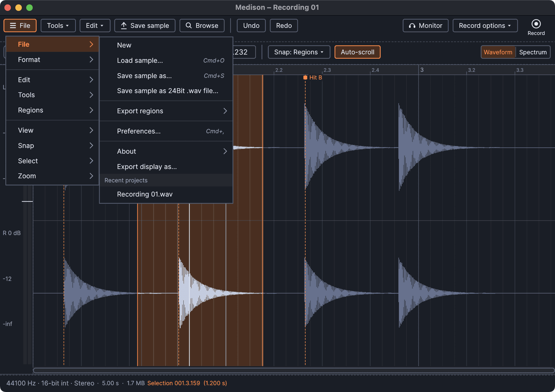
Task: Open the Tools dropdown in toolbar
Action: [58, 26]
